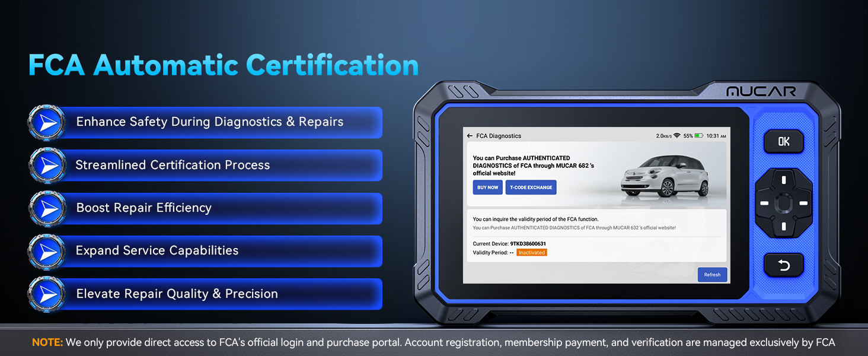Image resolution: width=868 pixels, height=356 pixels.
Task: Click Expand Service Capabilities text
Action: tap(157, 251)
